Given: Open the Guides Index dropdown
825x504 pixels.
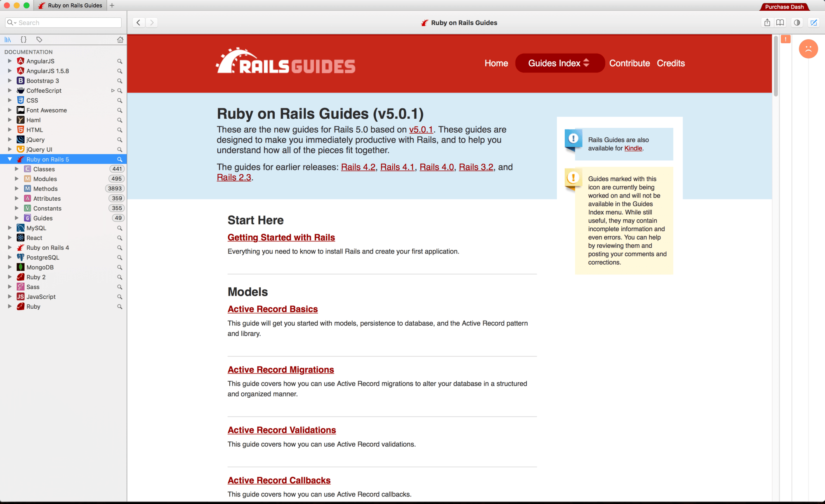Looking at the screenshot, I should click(560, 63).
